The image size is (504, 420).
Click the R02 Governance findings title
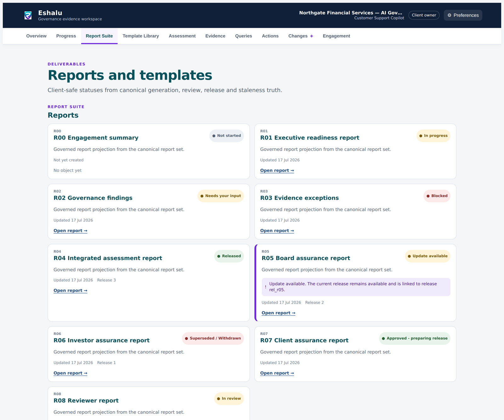(x=93, y=198)
